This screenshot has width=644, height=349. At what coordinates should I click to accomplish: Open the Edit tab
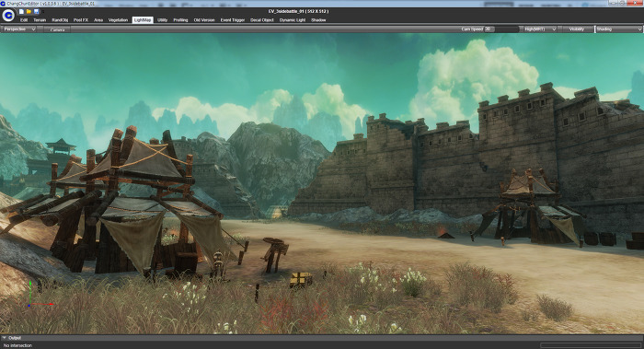pyautogui.click(x=24, y=20)
